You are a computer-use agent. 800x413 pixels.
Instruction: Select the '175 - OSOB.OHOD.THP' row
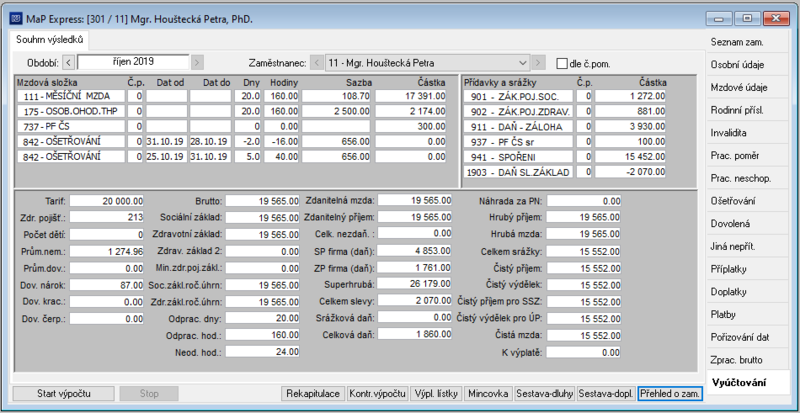232,111
